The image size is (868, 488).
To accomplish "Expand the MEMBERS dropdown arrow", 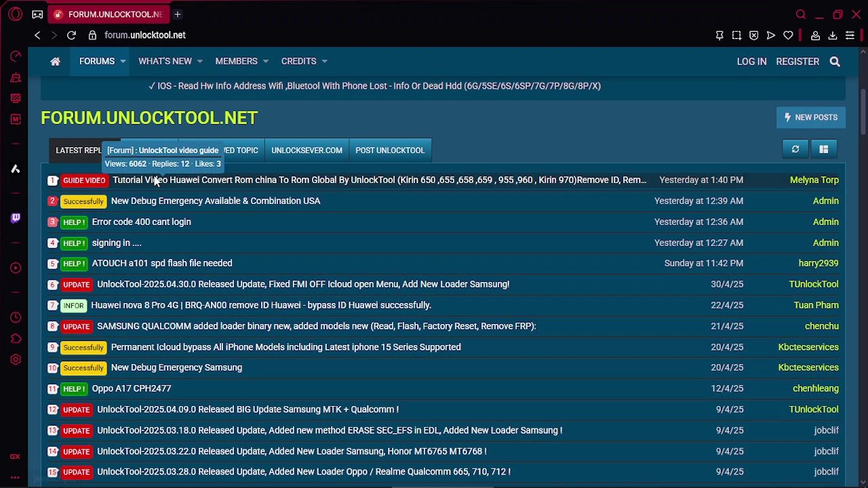I will pyautogui.click(x=265, y=62).
